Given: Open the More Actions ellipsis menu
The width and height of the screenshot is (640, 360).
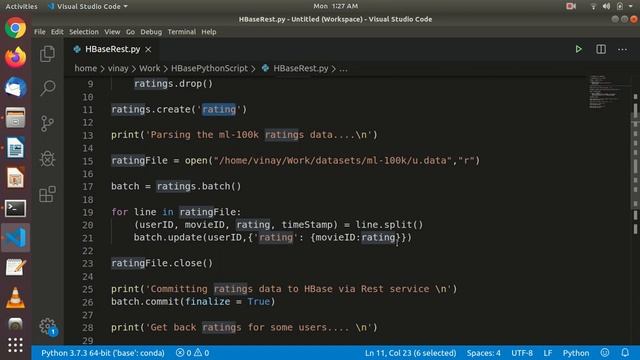Looking at the screenshot, I should click(x=622, y=49).
